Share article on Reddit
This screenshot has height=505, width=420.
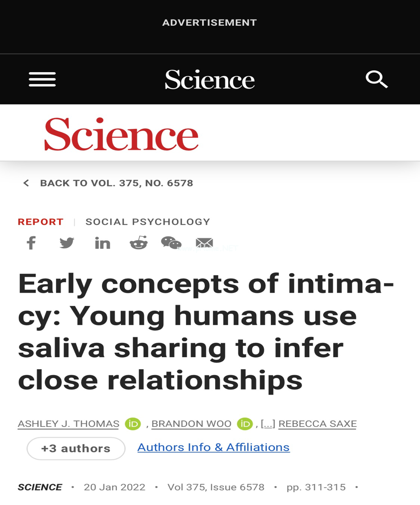point(139,242)
